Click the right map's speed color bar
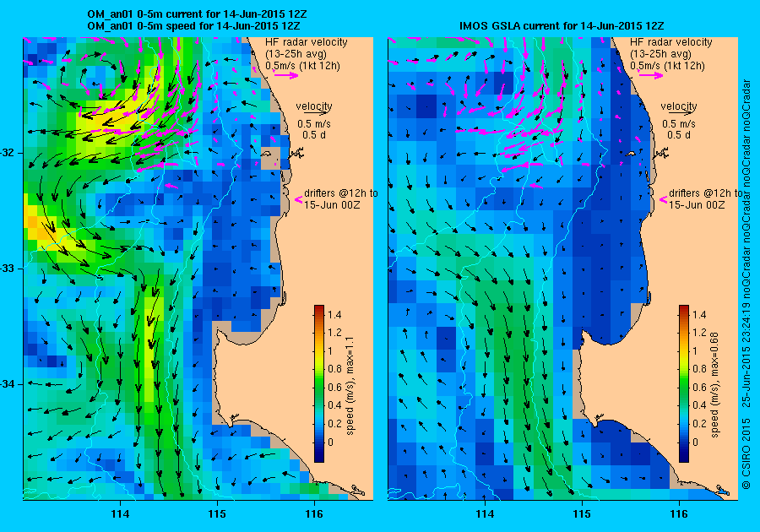The image size is (760, 532). pos(684,383)
